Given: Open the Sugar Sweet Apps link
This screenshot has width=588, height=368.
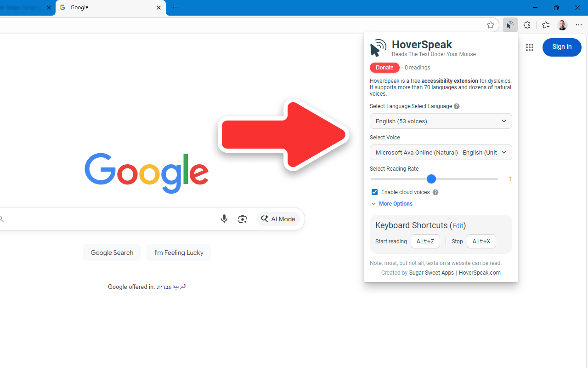Looking at the screenshot, I should tap(431, 273).
